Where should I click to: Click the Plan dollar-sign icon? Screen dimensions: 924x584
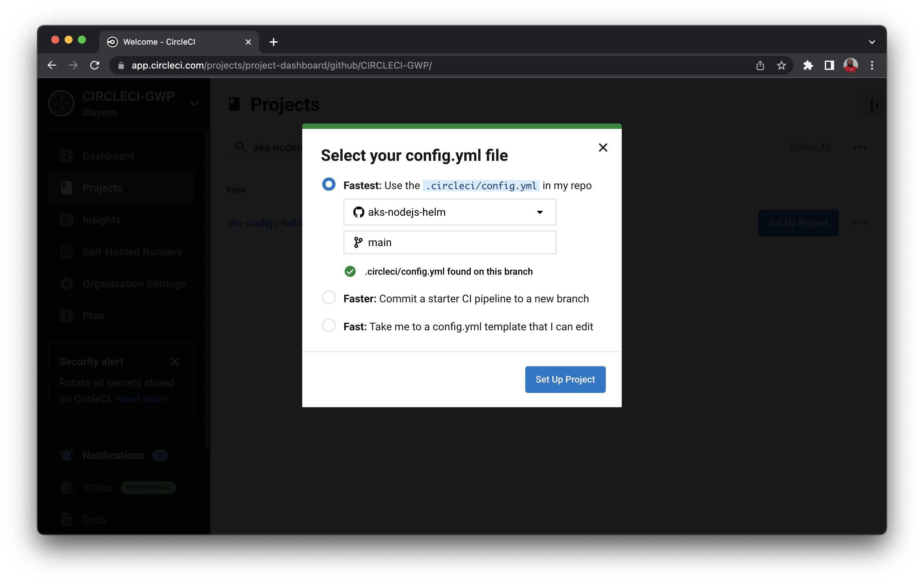[x=67, y=315]
